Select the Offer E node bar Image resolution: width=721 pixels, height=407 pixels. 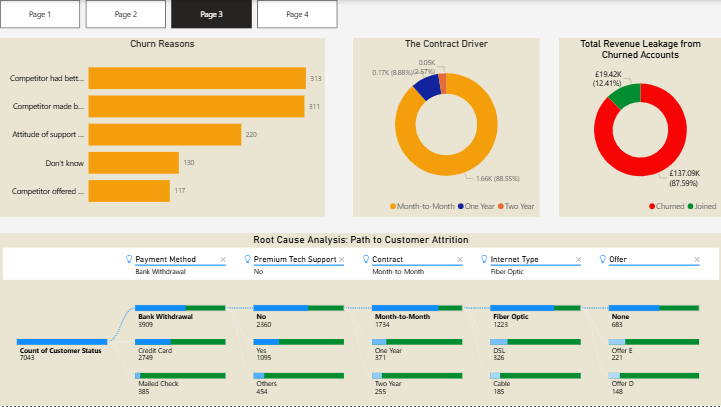[x=654, y=342]
